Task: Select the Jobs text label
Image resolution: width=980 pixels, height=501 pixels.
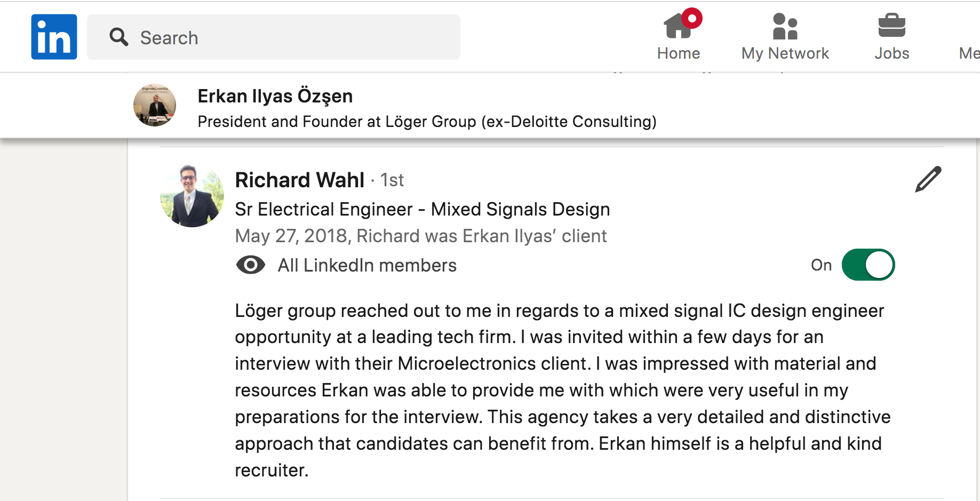Action: (x=891, y=53)
